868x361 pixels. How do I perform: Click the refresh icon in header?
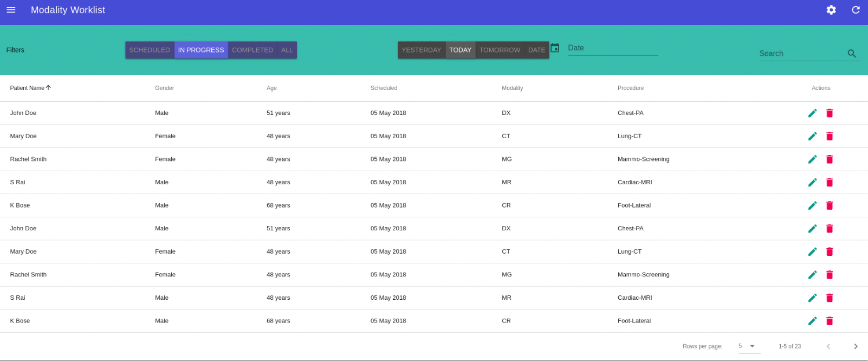pos(856,10)
